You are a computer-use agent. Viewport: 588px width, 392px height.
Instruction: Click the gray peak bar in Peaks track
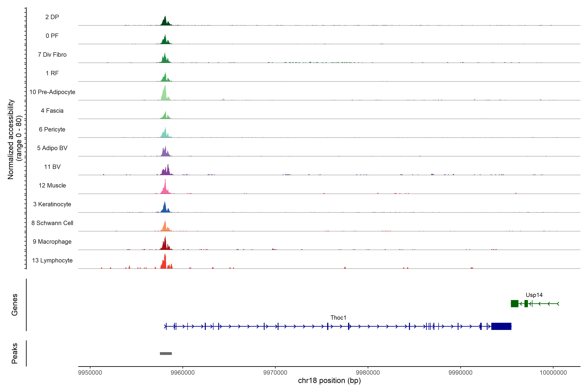(166, 353)
